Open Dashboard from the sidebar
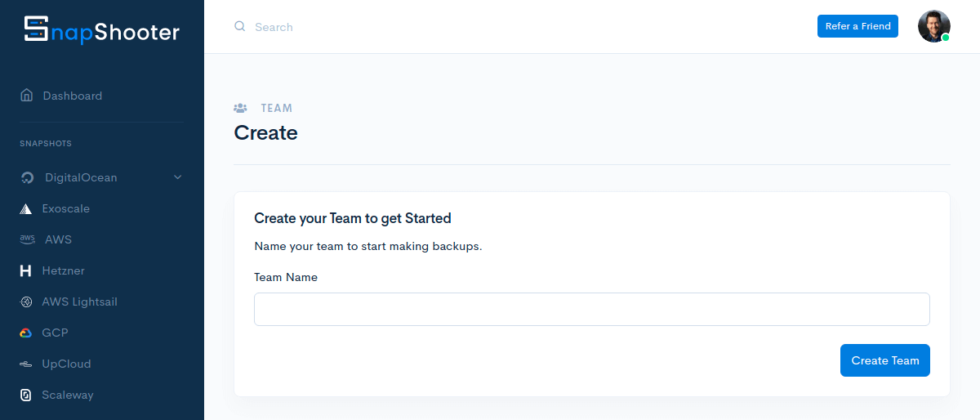This screenshot has width=980, height=420. (72, 96)
